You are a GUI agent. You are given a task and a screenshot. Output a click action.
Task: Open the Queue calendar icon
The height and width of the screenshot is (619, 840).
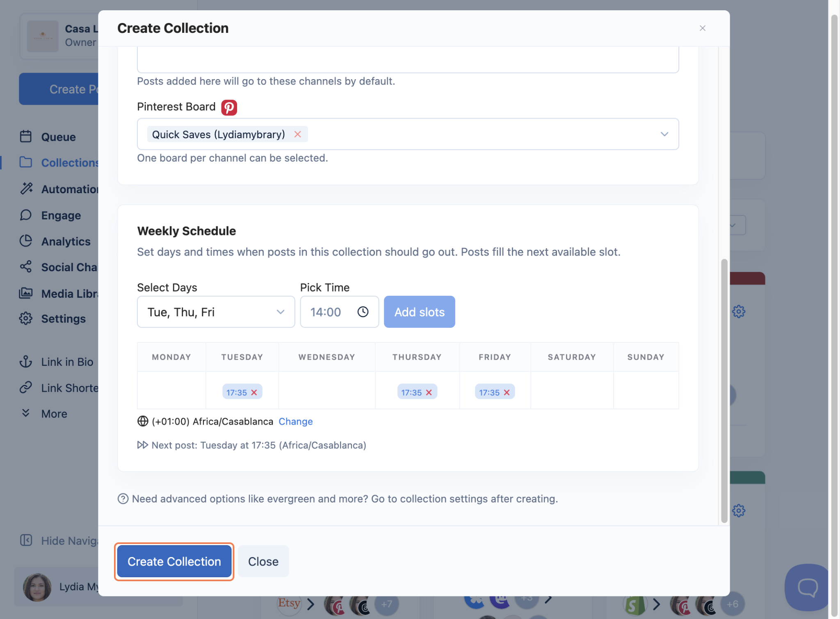pyautogui.click(x=26, y=137)
